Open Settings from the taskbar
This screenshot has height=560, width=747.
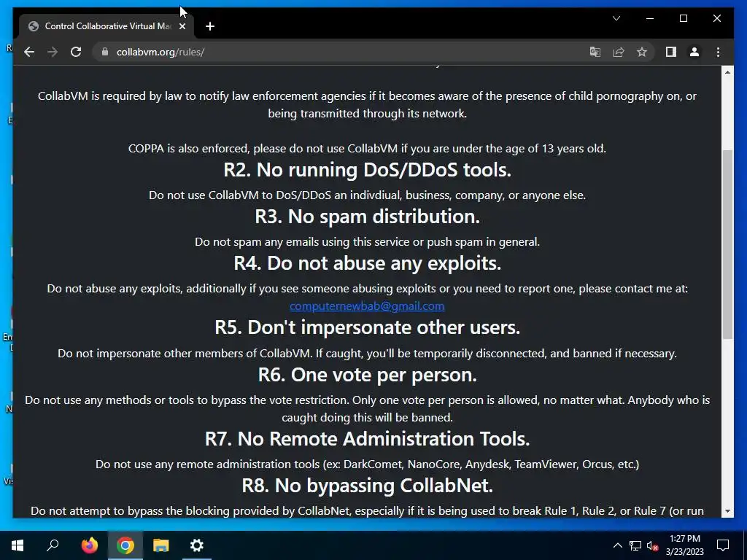point(197,545)
